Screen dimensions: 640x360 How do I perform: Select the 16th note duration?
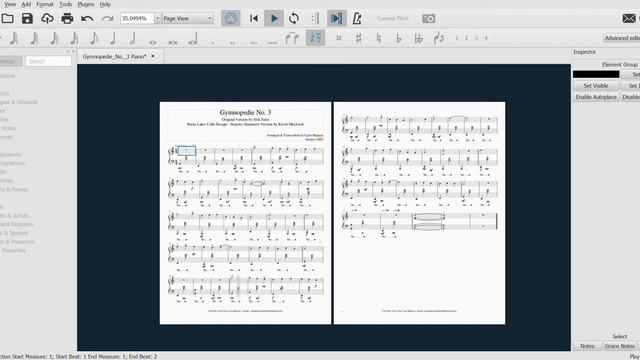74,38
